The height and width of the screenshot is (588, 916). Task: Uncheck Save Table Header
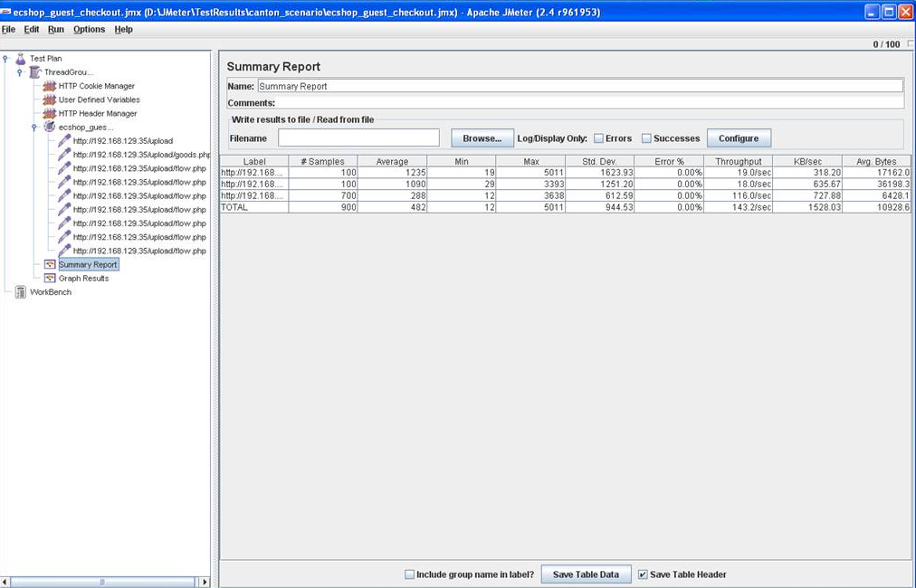click(643, 574)
